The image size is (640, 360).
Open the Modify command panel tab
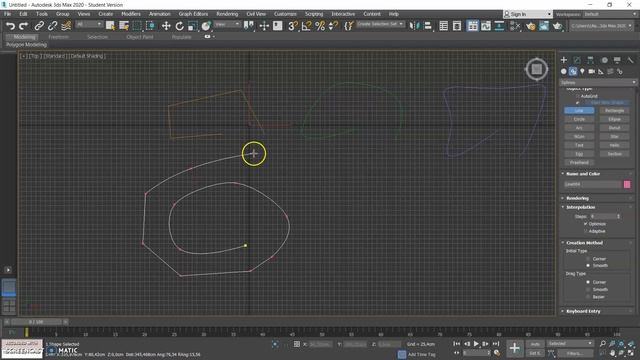(x=577, y=60)
